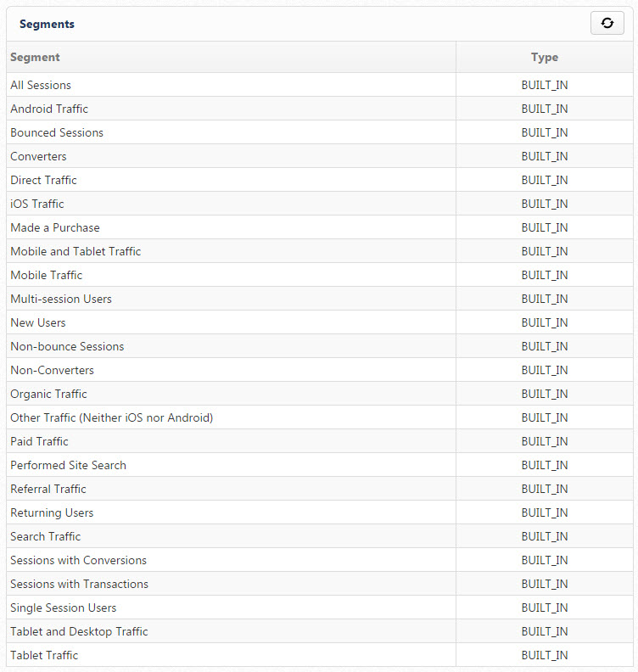The width and height of the screenshot is (638, 672).
Task: Select the All Sessions segment row
Action: coord(41,85)
